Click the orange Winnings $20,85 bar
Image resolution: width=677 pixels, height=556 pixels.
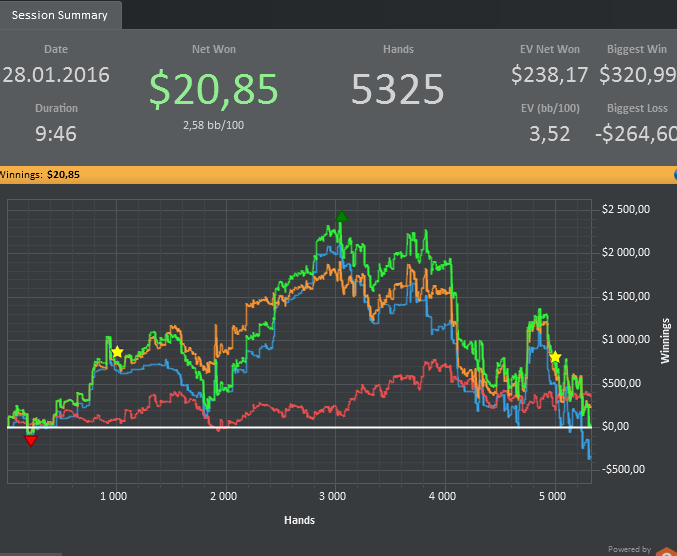338,175
